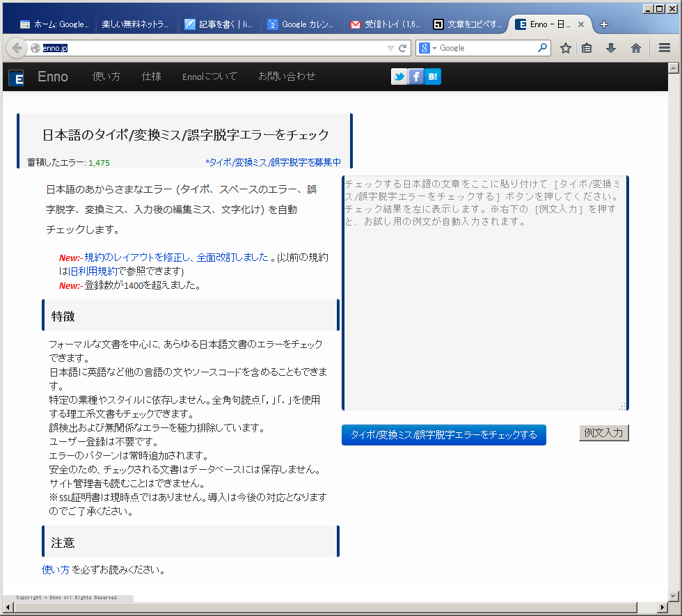This screenshot has width=682, height=616.
Task: Switch to the 受信トレイ Gmail tab
Action: coord(386,24)
